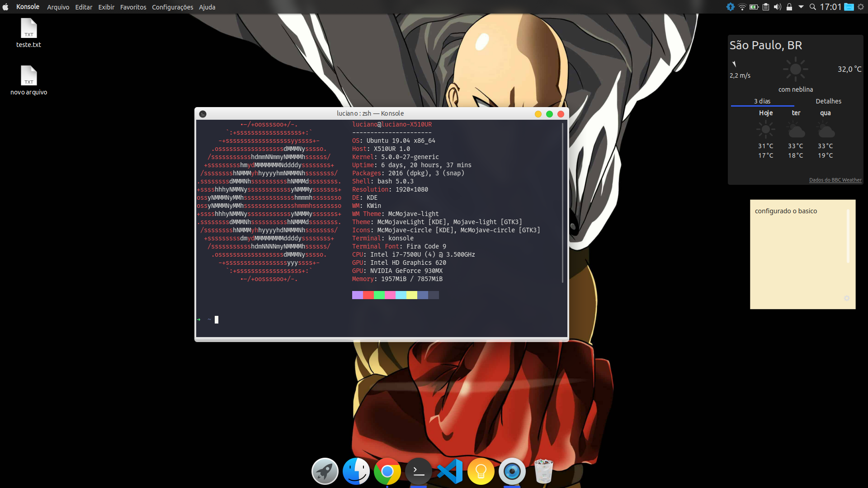Expand hidden system tray icons arrow
Screen dimensions: 868x488
[801, 7]
